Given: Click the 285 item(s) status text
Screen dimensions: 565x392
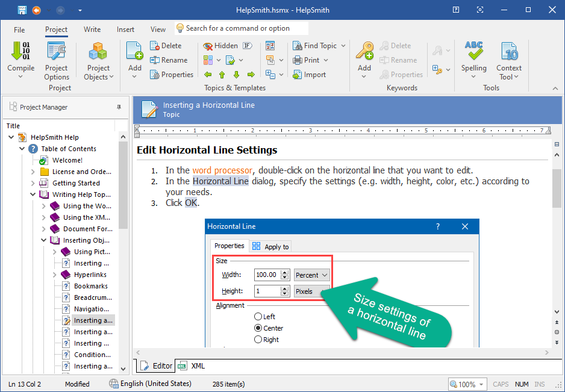Looking at the screenshot, I should click(x=228, y=384).
